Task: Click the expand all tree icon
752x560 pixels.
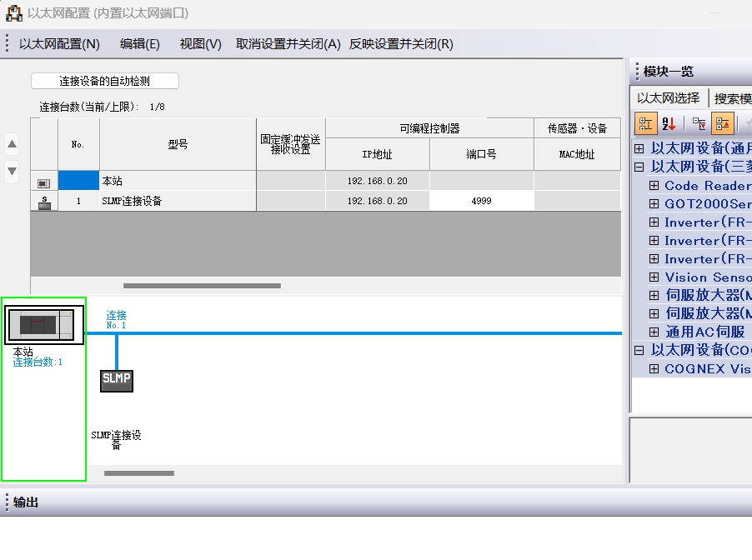Action: tap(699, 124)
